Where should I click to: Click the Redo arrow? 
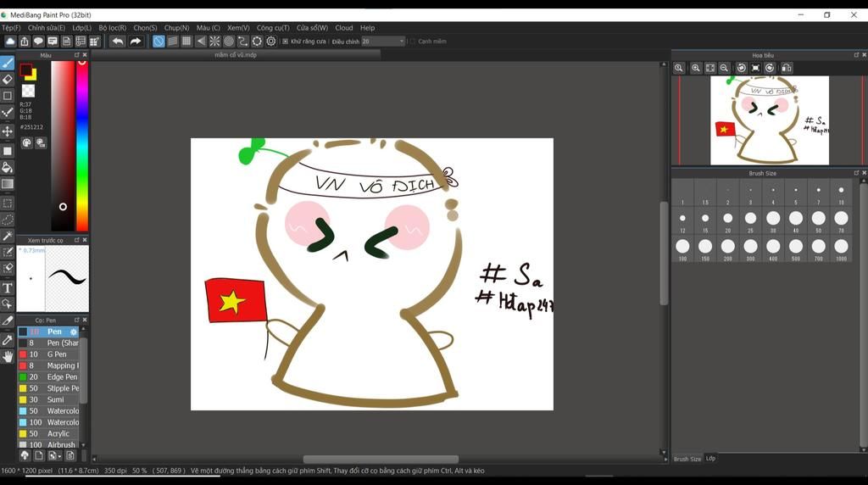135,41
